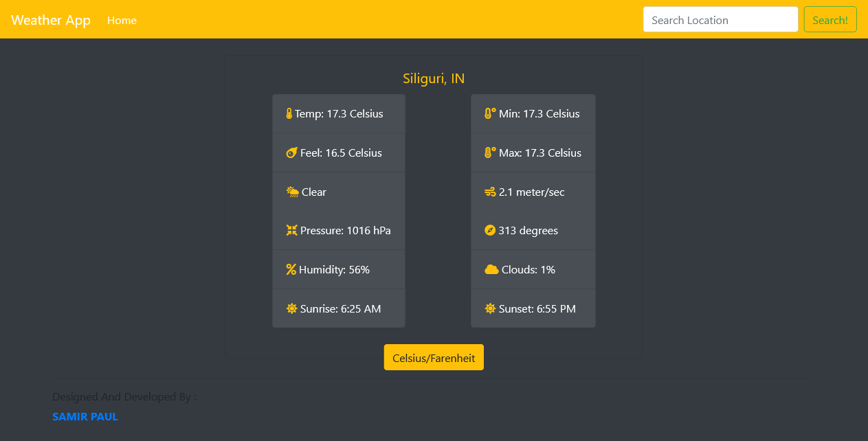868x441 pixels.
Task: Click the Sunset sun icon
Action: pos(490,309)
